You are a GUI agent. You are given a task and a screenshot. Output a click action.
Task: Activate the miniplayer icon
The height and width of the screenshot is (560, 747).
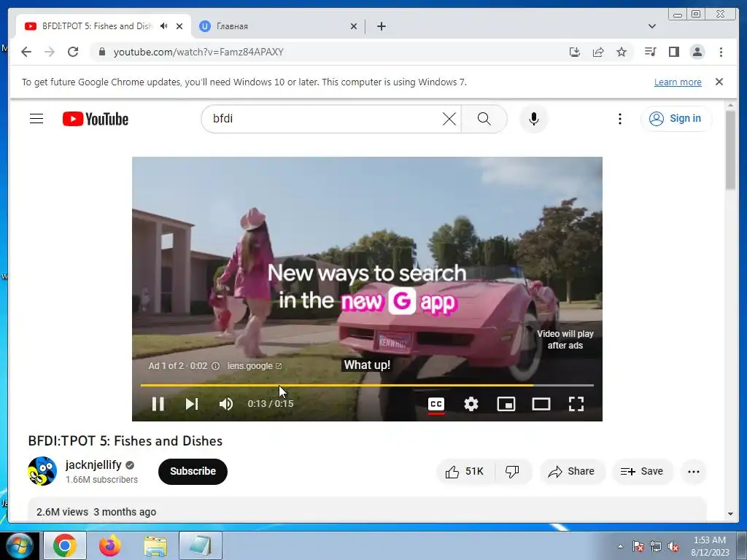506,404
